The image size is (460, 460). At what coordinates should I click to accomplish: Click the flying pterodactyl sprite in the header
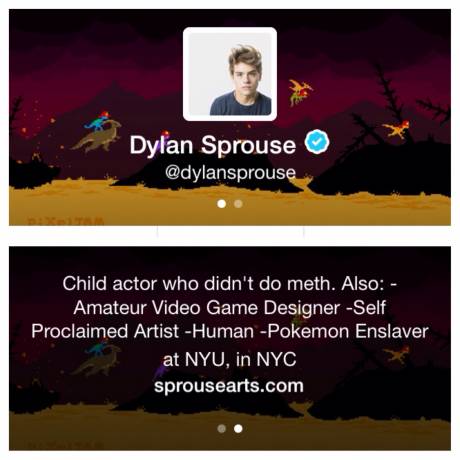tap(300, 92)
